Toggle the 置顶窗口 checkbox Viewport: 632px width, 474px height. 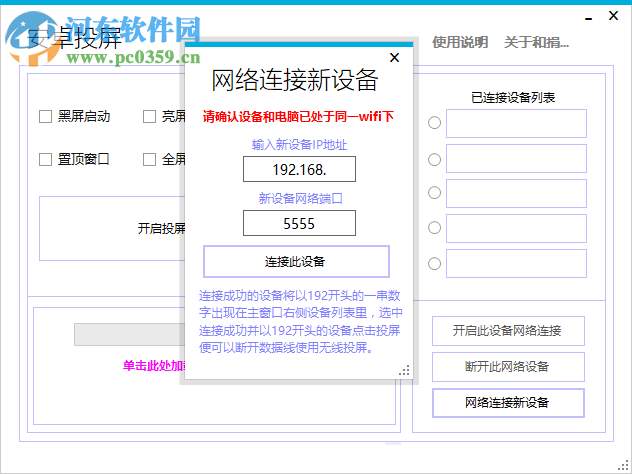(45, 160)
